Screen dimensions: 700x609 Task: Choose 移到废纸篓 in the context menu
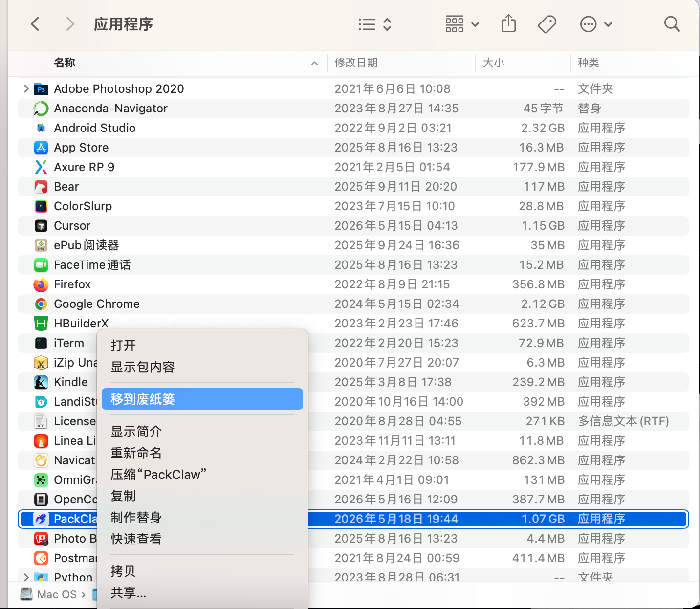click(x=202, y=399)
